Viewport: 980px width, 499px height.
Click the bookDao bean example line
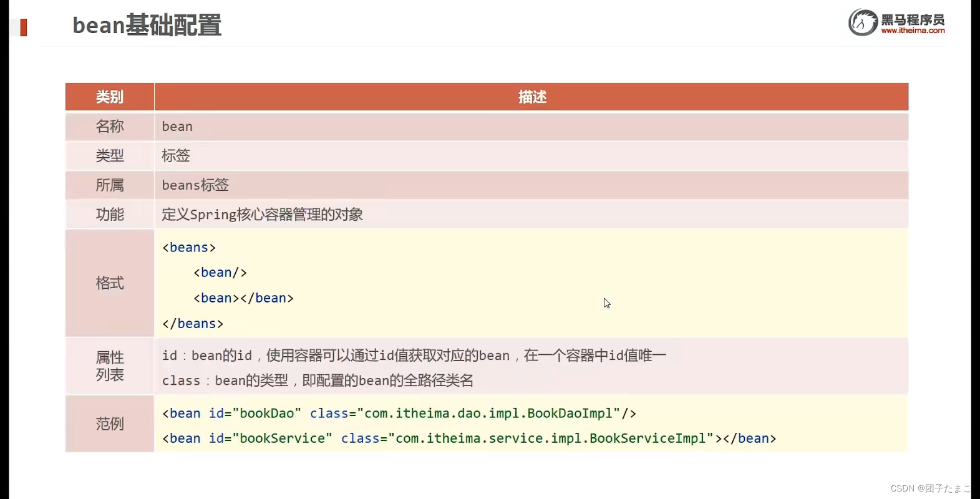pyautogui.click(x=399, y=414)
